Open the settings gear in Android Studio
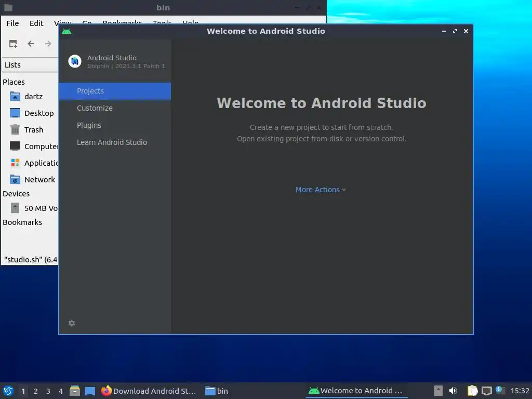532x399 pixels. (72, 323)
